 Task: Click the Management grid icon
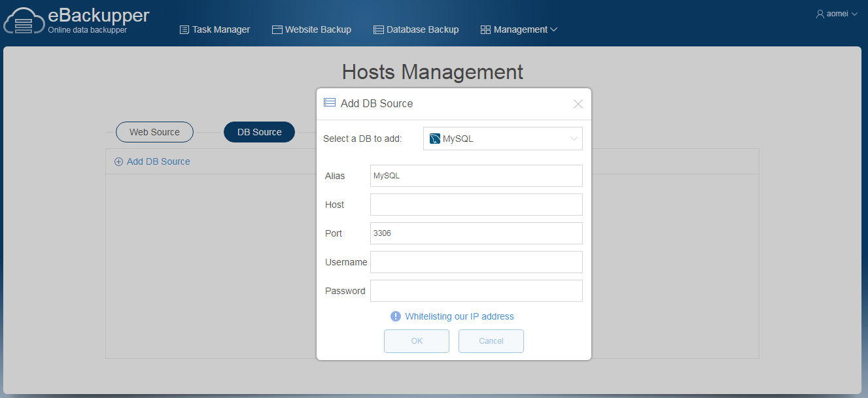[x=485, y=29]
